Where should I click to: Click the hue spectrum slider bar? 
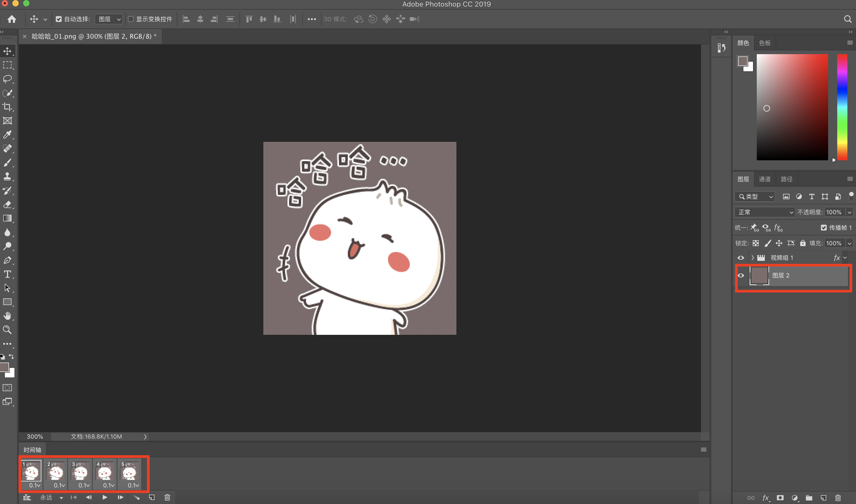coord(842,107)
